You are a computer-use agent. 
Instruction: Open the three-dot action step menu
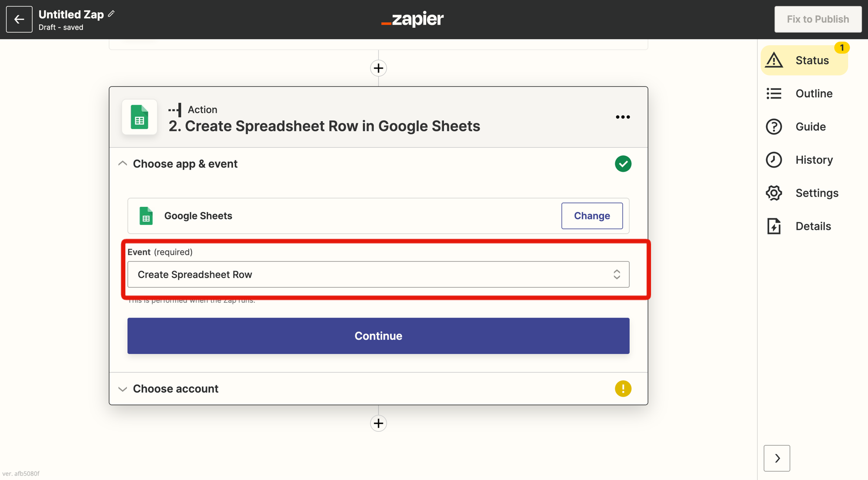click(x=622, y=117)
